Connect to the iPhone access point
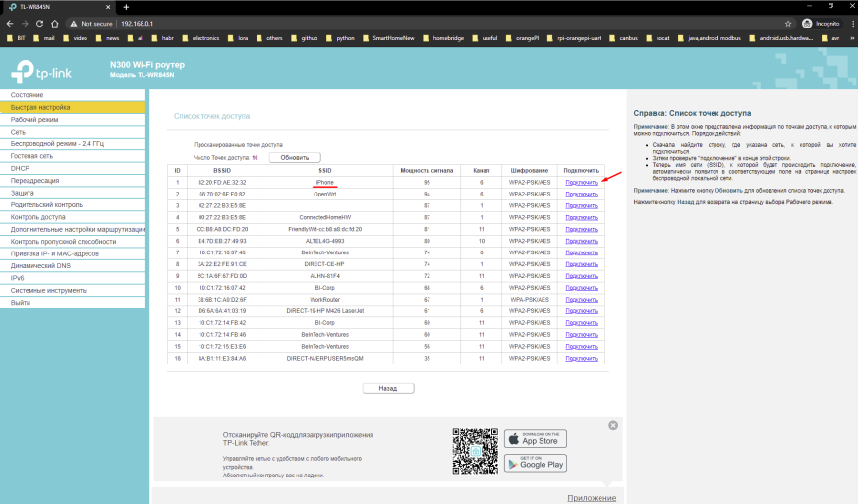 (581, 182)
